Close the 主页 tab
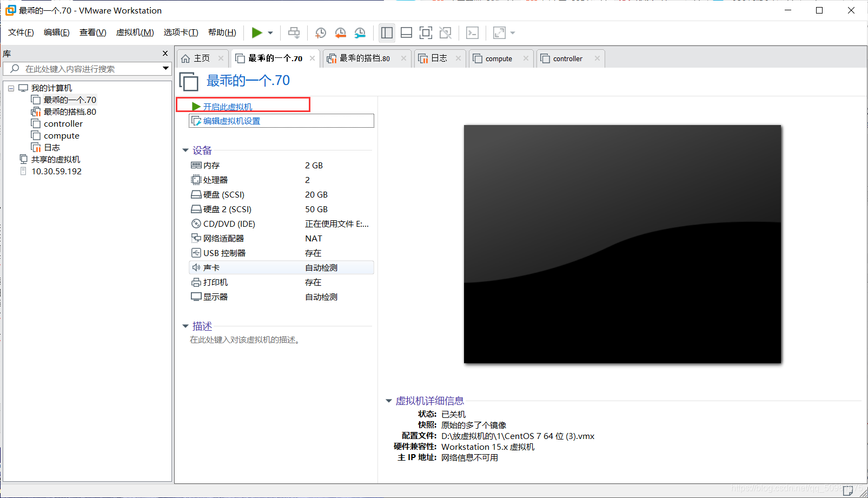Viewport: 868px width, 498px height. pyautogui.click(x=221, y=58)
